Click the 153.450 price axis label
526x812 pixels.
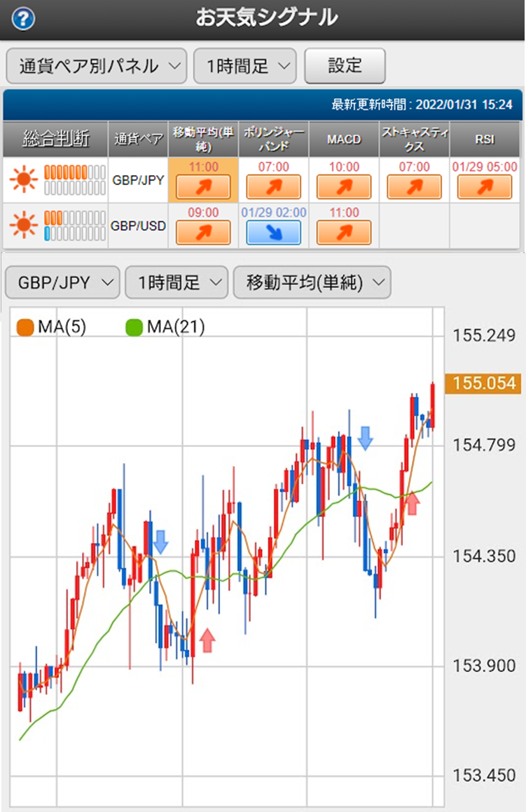[x=484, y=776]
